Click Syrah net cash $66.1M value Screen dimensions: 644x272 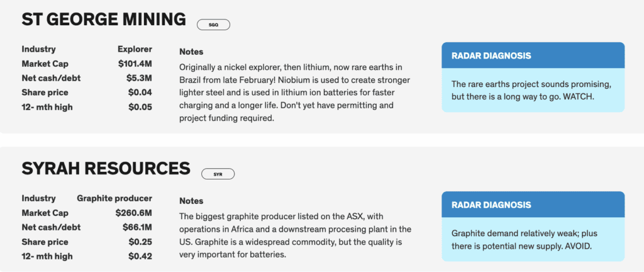tap(136, 227)
